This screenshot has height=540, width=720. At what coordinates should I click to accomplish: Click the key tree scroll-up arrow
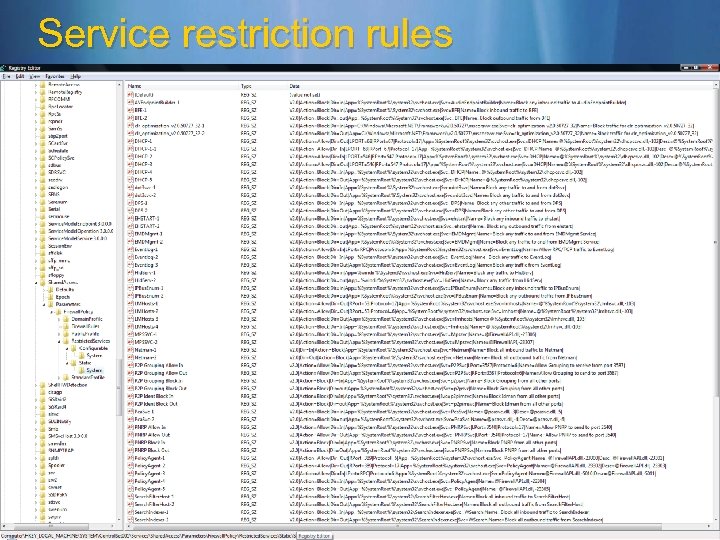[119, 85]
